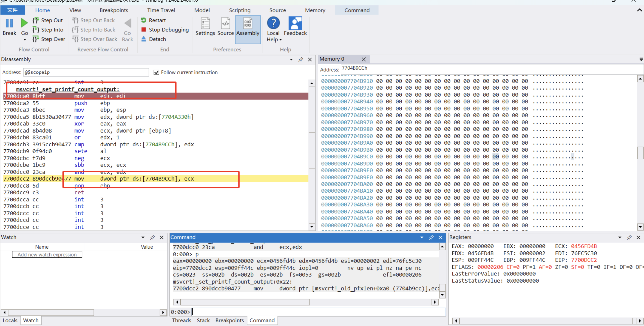Pin the Disassembly panel

tap(301, 60)
